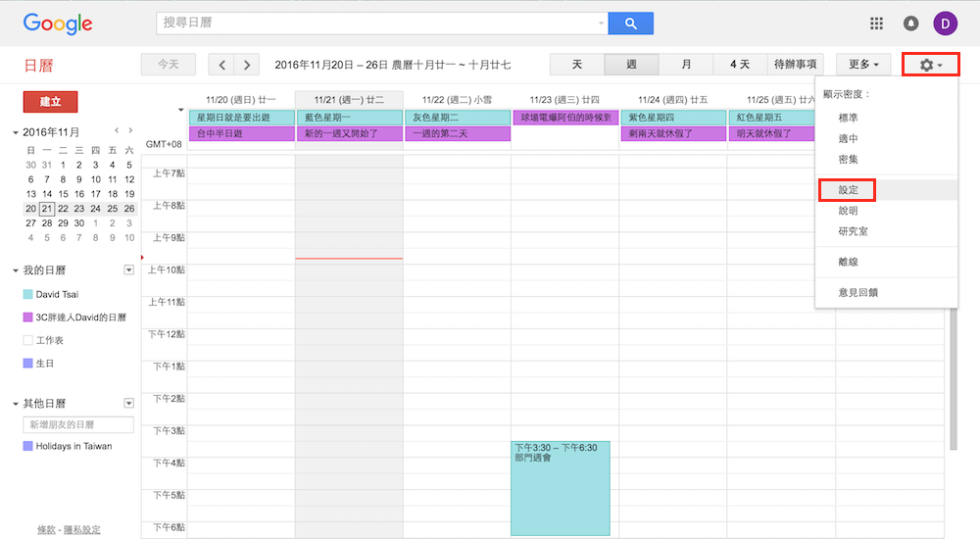Switch to the 月 view tab
Image resolution: width=980 pixels, height=539 pixels.
[686, 65]
